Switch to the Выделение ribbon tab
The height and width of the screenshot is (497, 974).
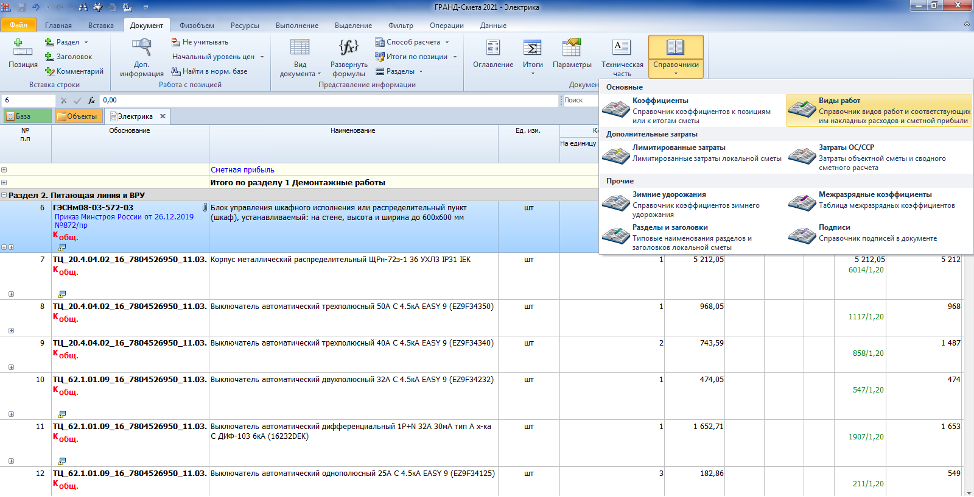pyautogui.click(x=353, y=25)
